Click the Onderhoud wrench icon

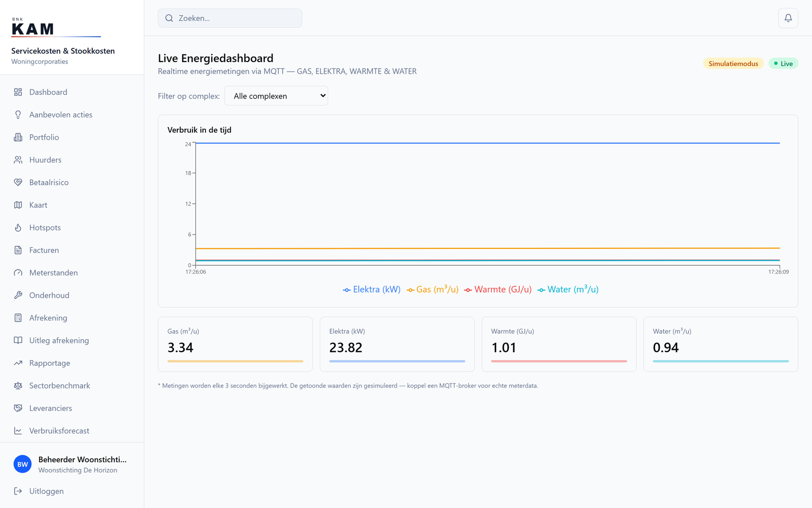click(18, 295)
